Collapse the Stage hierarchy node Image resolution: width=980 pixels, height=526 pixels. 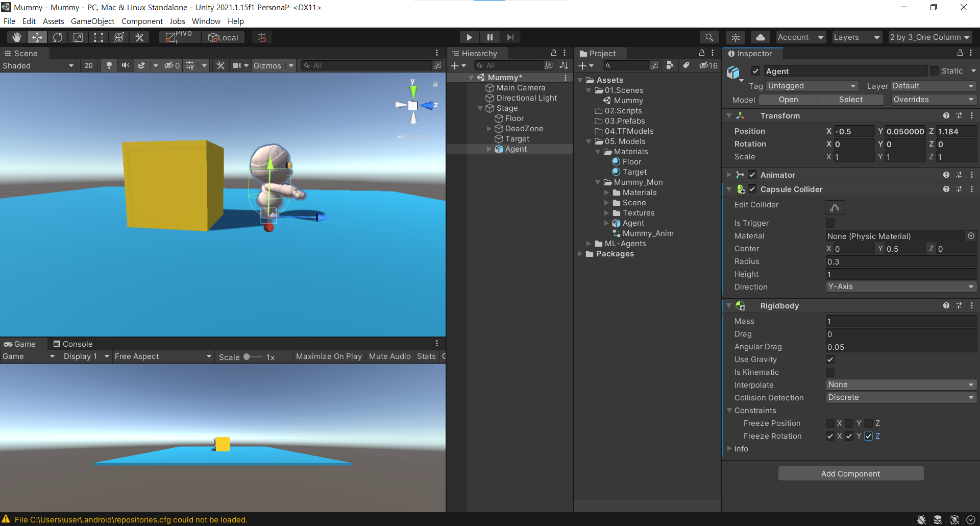click(x=480, y=108)
